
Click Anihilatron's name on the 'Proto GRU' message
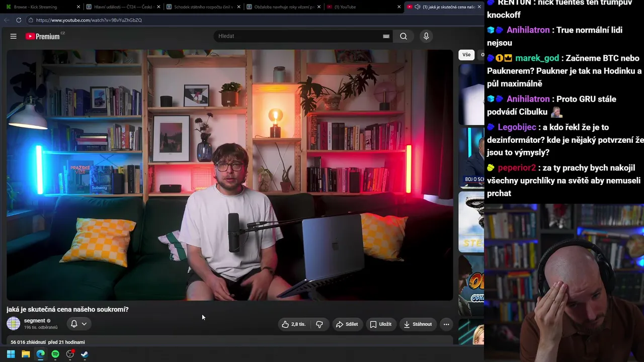coord(528,99)
